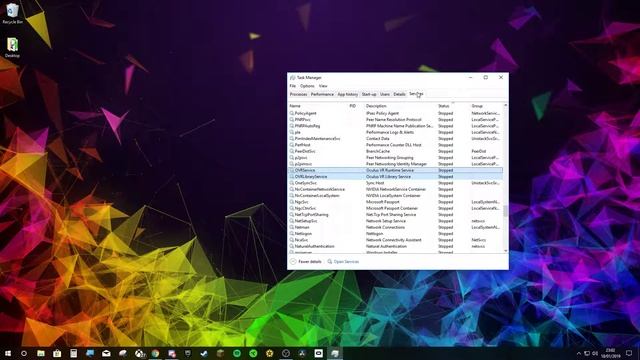
Task: Switch to the App history tab
Action: tap(347, 94)
